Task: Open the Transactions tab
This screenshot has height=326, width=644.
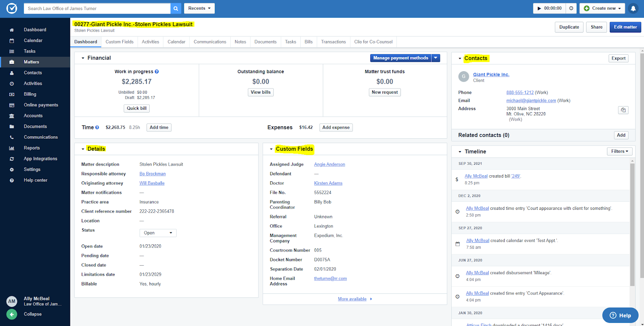Action: pyautogui.click(x=333, y=42)
